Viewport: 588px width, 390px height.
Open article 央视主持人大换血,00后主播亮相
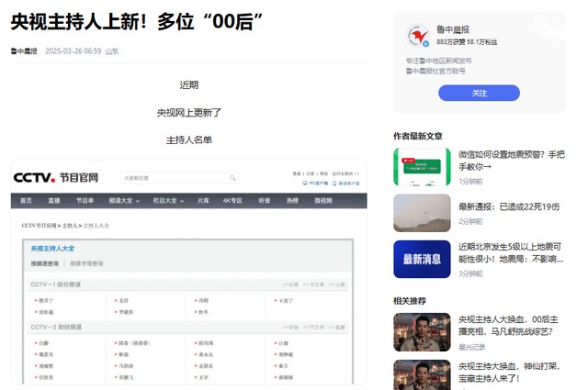pyautogui.click(x=508, y=325)
